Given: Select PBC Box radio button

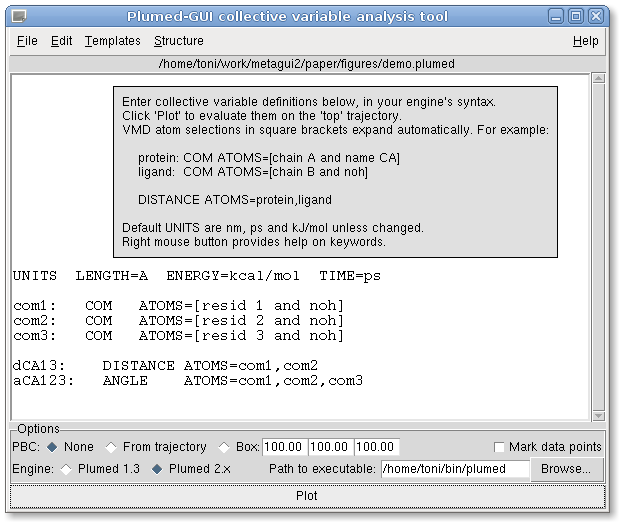Looking at the screenshot, I should pyautogui.click(x=224, y=447).
